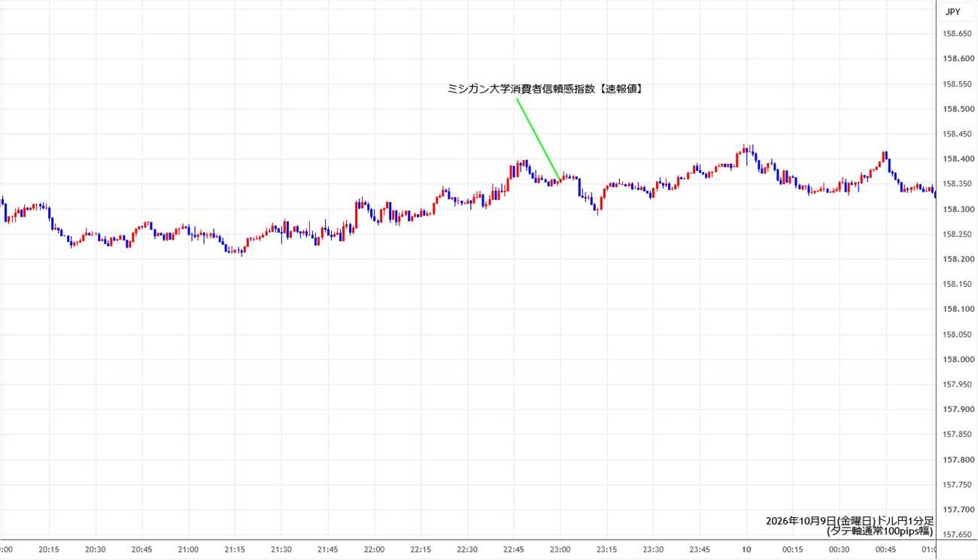Click price label 157.650 on the axis

957,535
